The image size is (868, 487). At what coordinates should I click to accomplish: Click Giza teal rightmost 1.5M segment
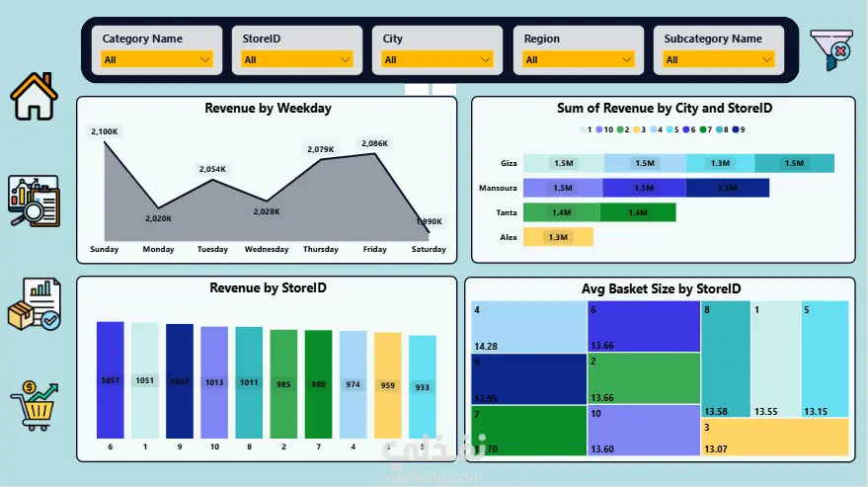[x=794, y=163]
